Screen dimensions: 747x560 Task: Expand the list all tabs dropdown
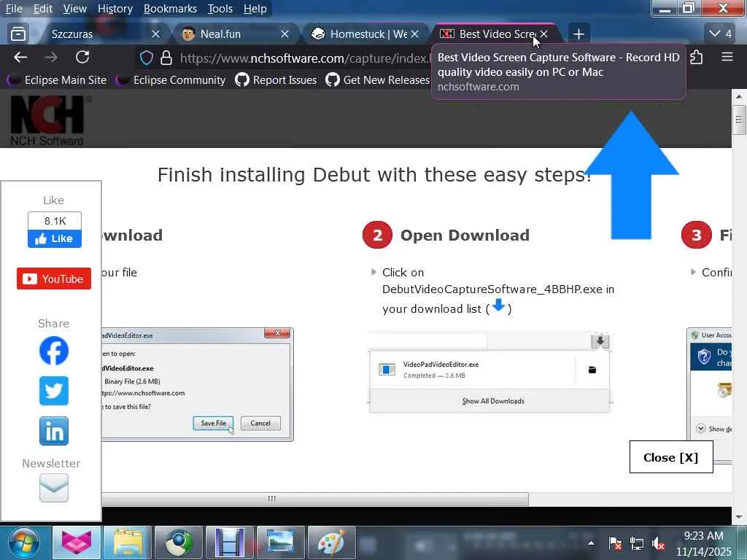720,34
